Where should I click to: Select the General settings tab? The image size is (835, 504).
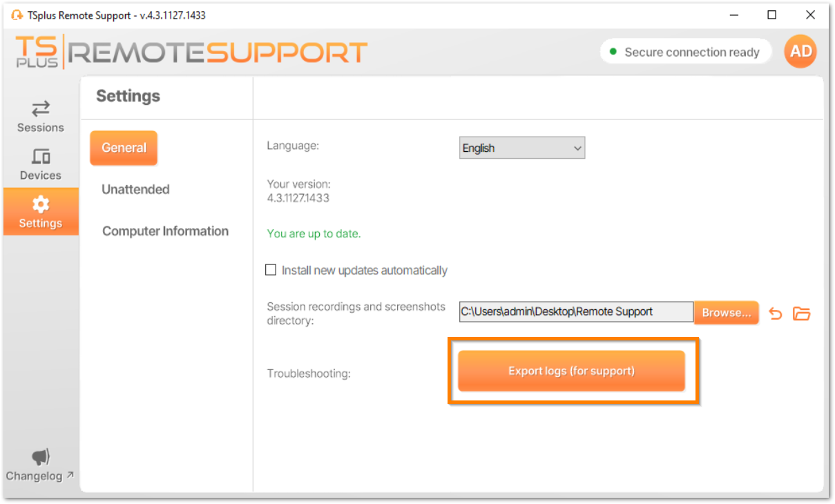tap(124, 148)
